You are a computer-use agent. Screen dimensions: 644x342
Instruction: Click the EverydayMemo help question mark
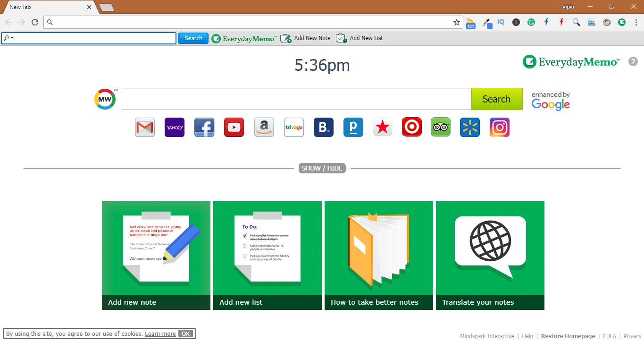coord(633,61)
